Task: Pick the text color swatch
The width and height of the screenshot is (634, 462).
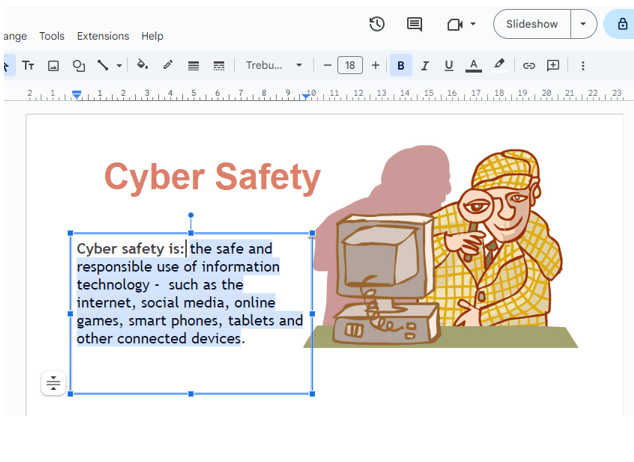Action: pos(474,66)
